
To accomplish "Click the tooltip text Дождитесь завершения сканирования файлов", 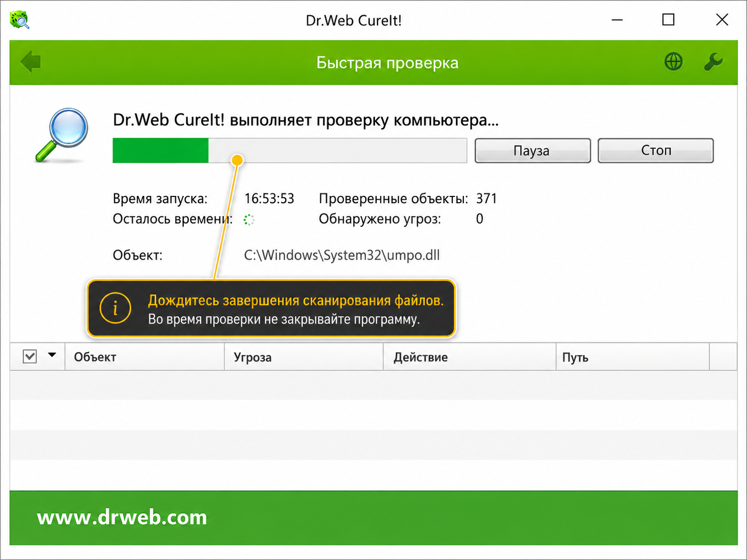I will tap(296, 301).
